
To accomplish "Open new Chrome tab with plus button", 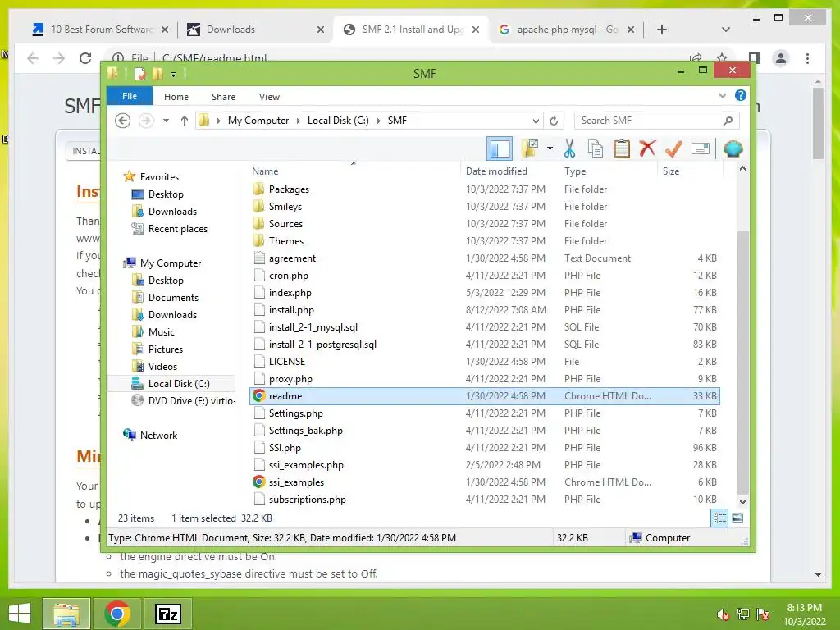I will 662,30.
